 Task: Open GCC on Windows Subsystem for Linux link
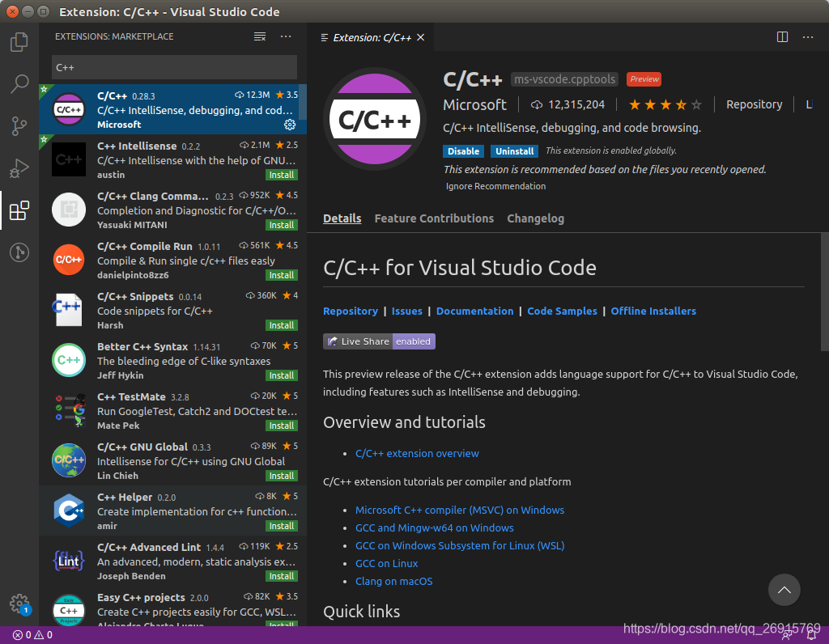coord(460,546)
